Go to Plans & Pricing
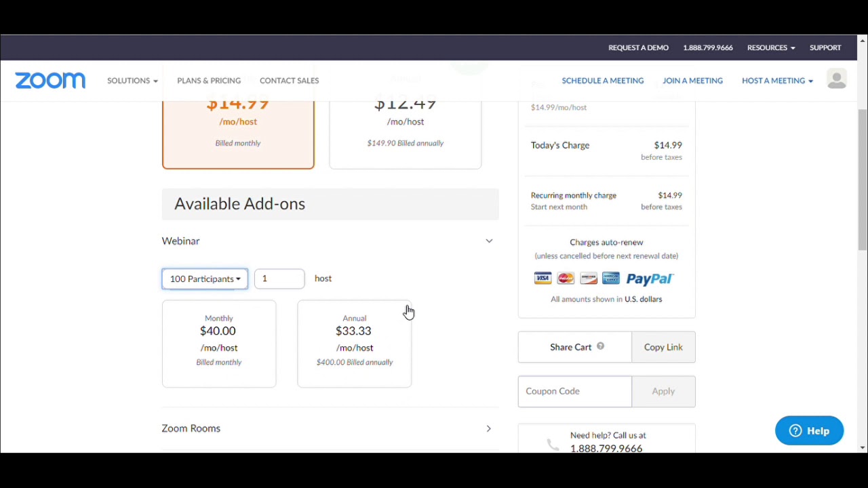The image size is (868, 488). point(209,81)
